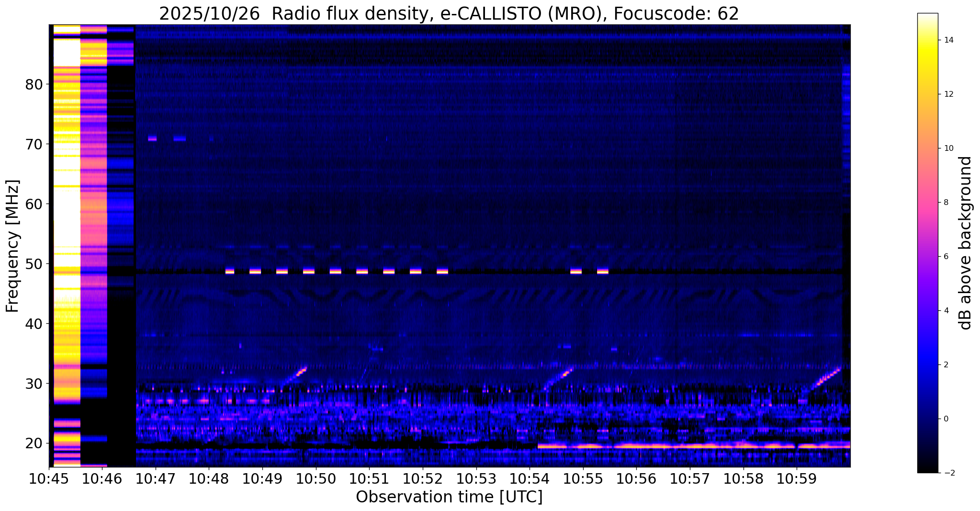Click the 60 MHz frequency tick label
The image size is (980, 511).
point(34,204)
